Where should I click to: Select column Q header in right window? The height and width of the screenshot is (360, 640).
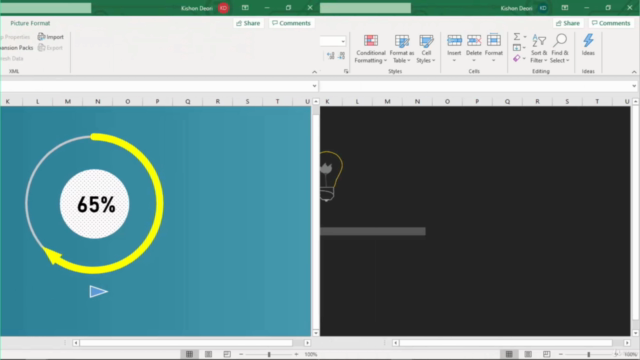(507, 101)
